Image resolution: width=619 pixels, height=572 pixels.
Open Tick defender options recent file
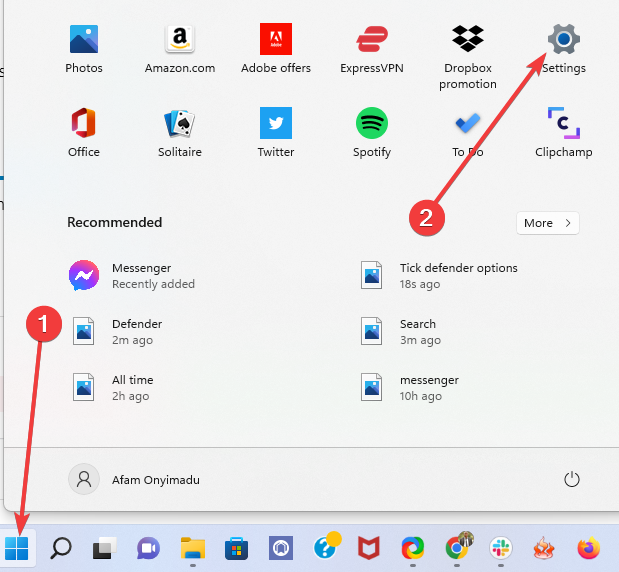(x=439, y=276)
